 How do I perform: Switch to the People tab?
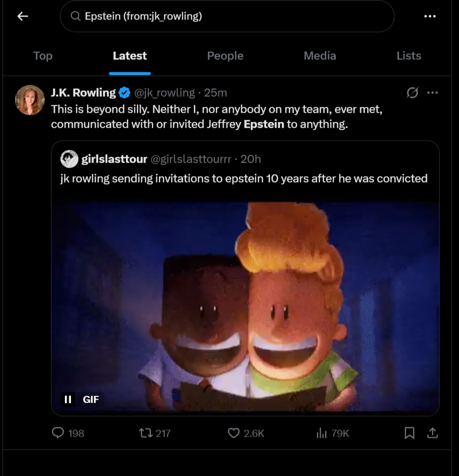coord(225,56)
